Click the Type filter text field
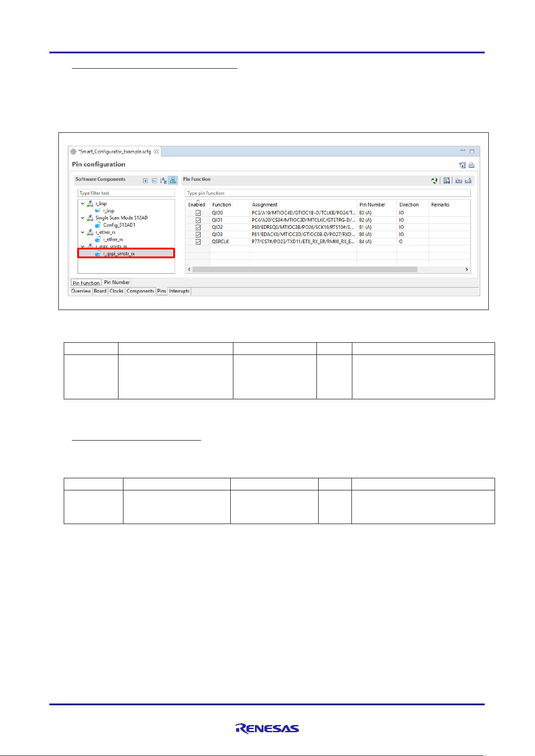 pos(127,193)
